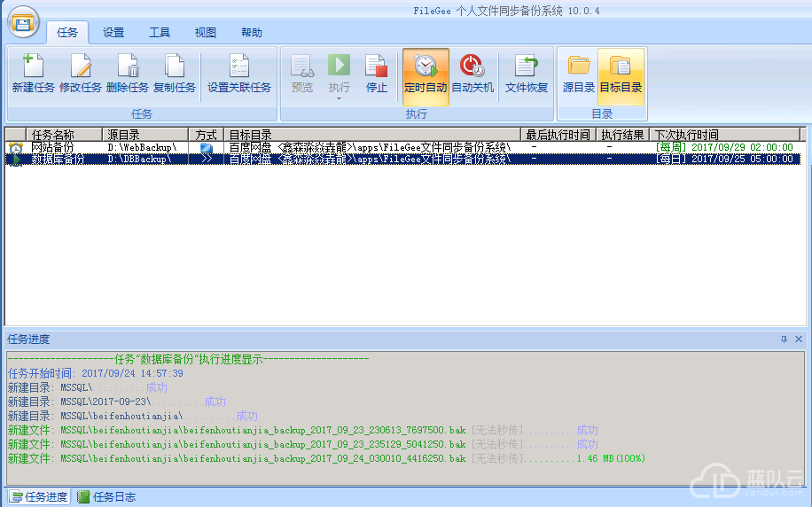
Task: Click the 下次执行时间 column header
Action: point(725,135)
